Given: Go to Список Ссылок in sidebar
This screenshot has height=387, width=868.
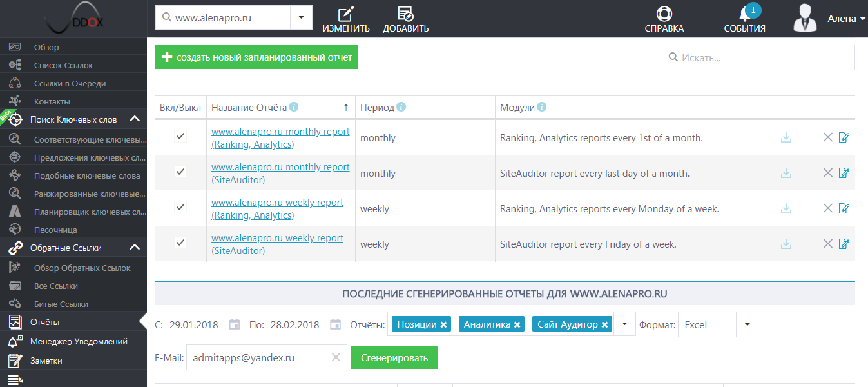Looking at the screenshot, I should click(63, 65).
